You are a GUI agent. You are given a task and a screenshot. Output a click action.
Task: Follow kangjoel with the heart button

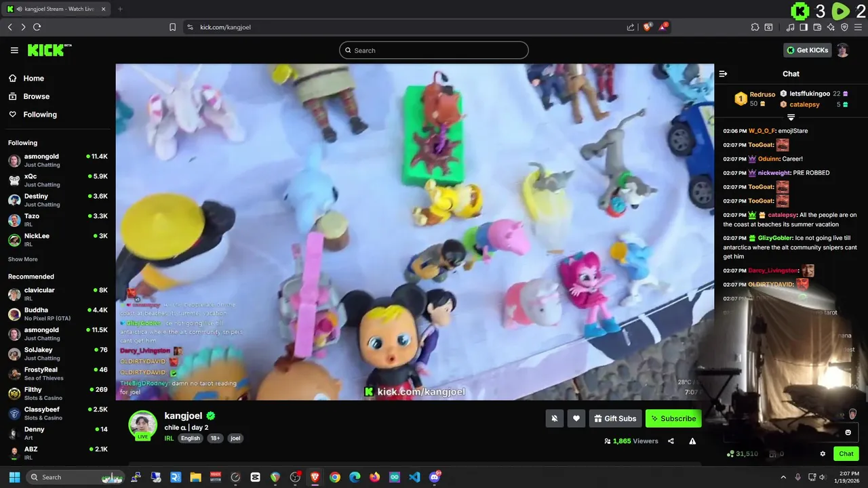(x=576, y=418)
